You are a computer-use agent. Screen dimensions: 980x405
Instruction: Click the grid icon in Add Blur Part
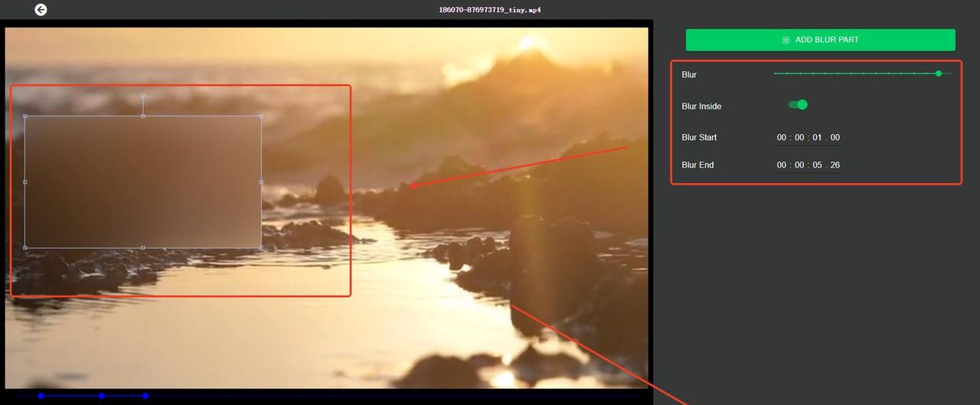coord(786,40)
